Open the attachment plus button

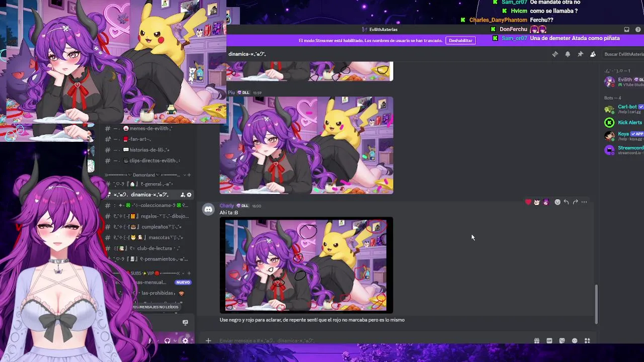tap(208, 341)
